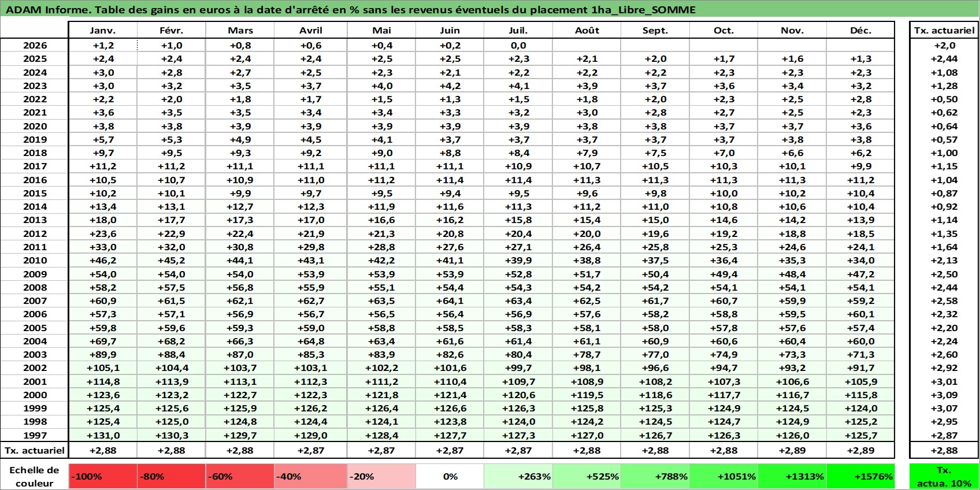This screenshot has width=980, height=490.
Task: Click the Juil. column header
Action: [x=518, y=31]
